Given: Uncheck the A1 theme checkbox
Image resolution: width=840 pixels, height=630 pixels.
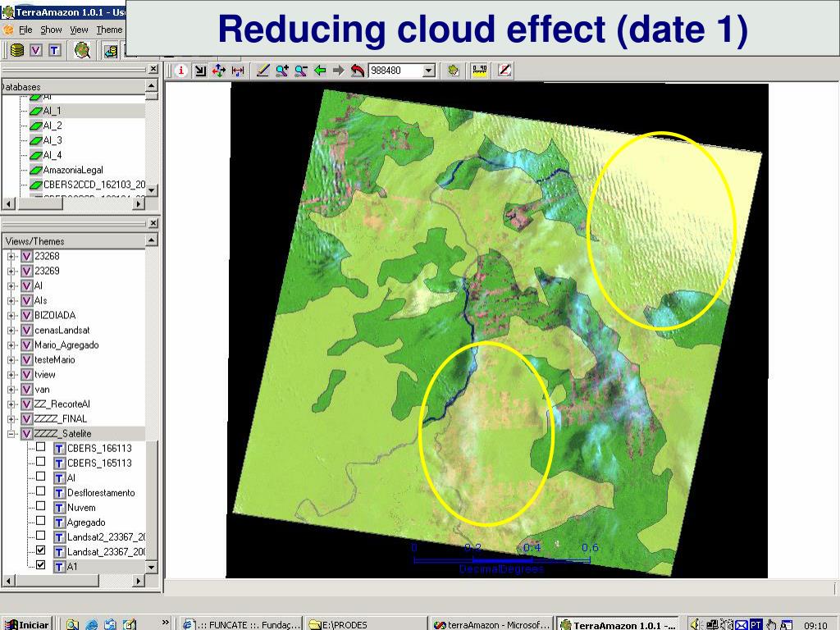Looking at the screenshot, I should point(41,564).
